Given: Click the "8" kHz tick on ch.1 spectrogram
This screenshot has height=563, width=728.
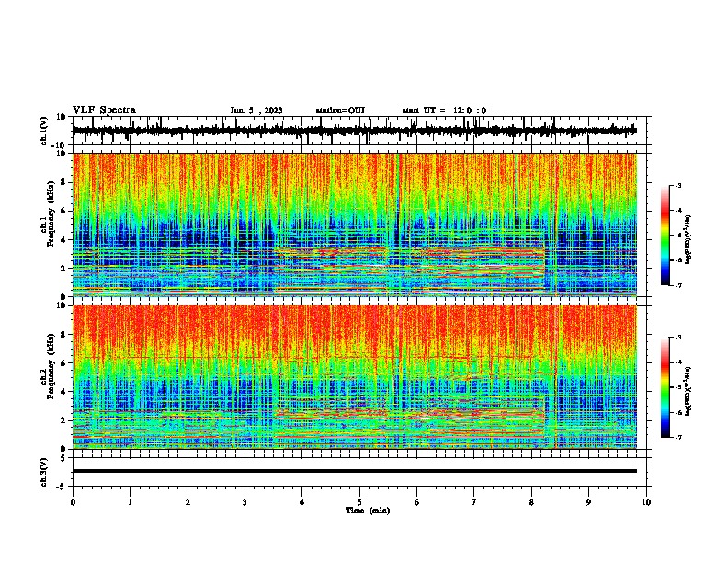Looking at the screenshot, I should pos(64,182).
